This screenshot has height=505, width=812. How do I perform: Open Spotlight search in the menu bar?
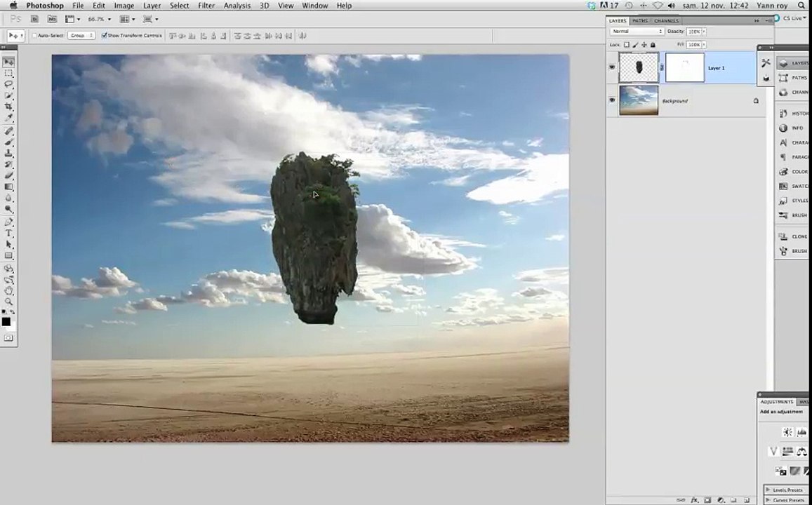[802, 6]
